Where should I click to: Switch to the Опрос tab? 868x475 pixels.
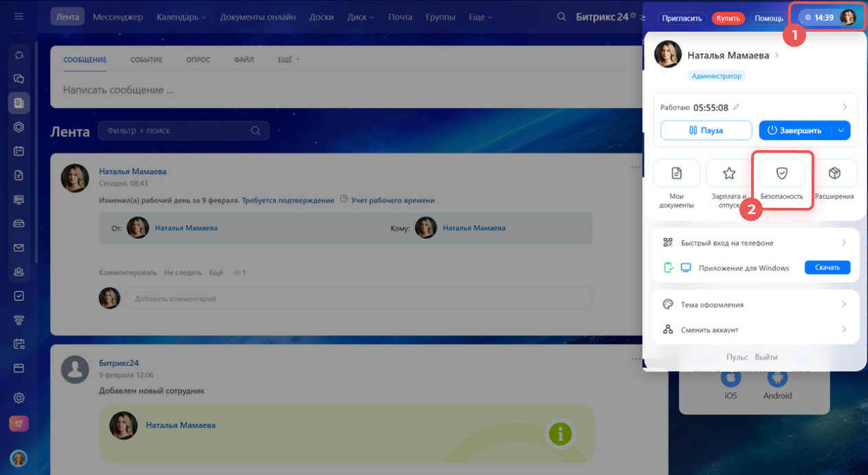click(198, 60)
